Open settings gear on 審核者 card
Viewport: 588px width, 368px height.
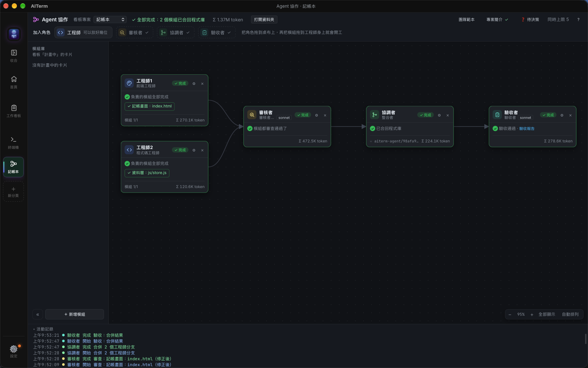(x=317, y=115)
